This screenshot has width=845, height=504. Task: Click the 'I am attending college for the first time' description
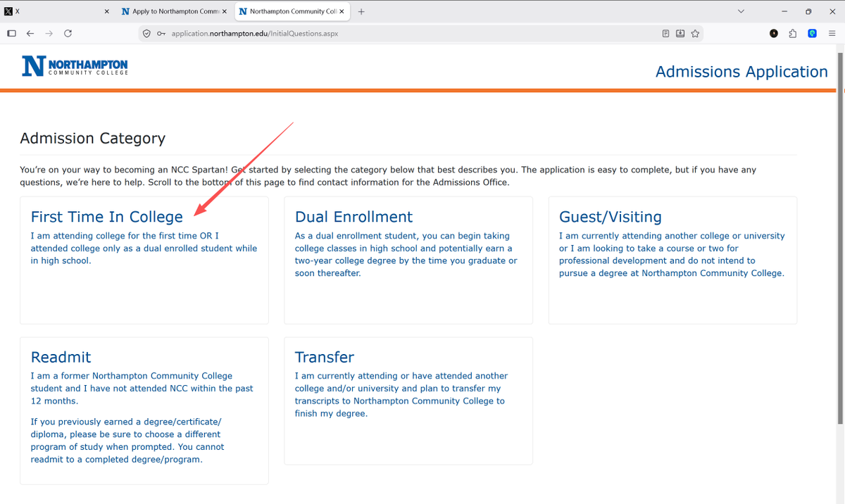144,248
